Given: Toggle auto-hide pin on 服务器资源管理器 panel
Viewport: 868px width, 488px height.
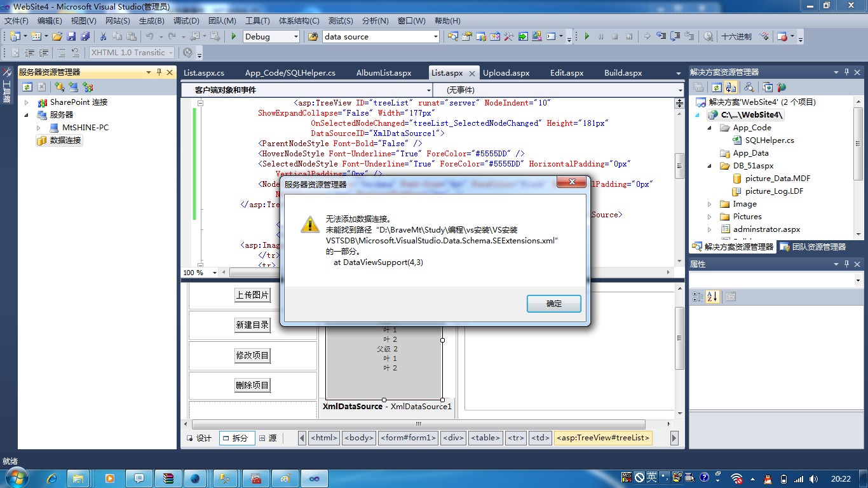Looking at the screenshot, I should pyautogui.click(x=159, y=72).
